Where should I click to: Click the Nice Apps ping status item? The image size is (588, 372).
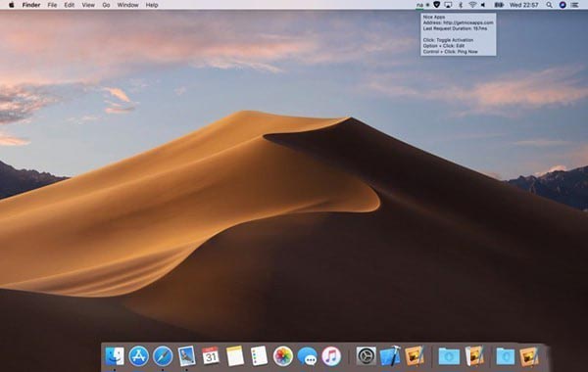click(x=419, y=5)
